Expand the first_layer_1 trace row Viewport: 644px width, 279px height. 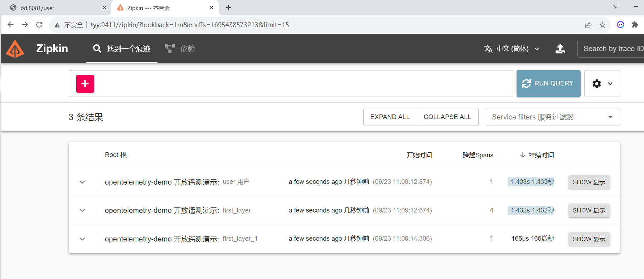click(82, 239)
